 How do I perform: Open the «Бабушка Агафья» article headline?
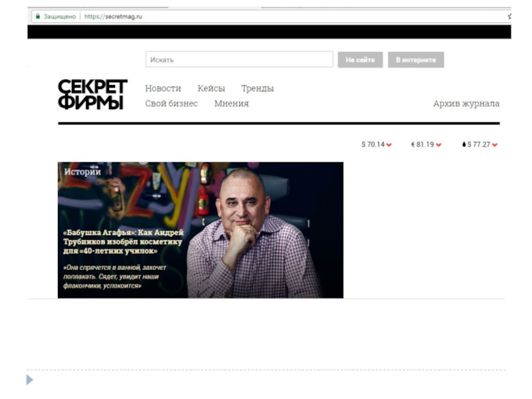click(x=123, y=241)
